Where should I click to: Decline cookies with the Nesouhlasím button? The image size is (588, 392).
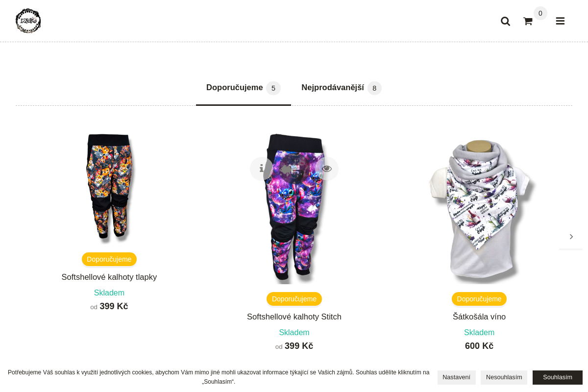[x=504, y=377]
